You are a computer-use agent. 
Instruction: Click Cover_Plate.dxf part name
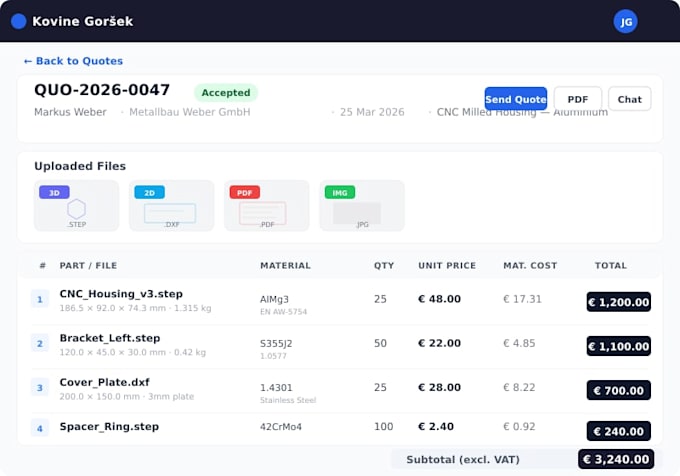[x=105, y=382]
